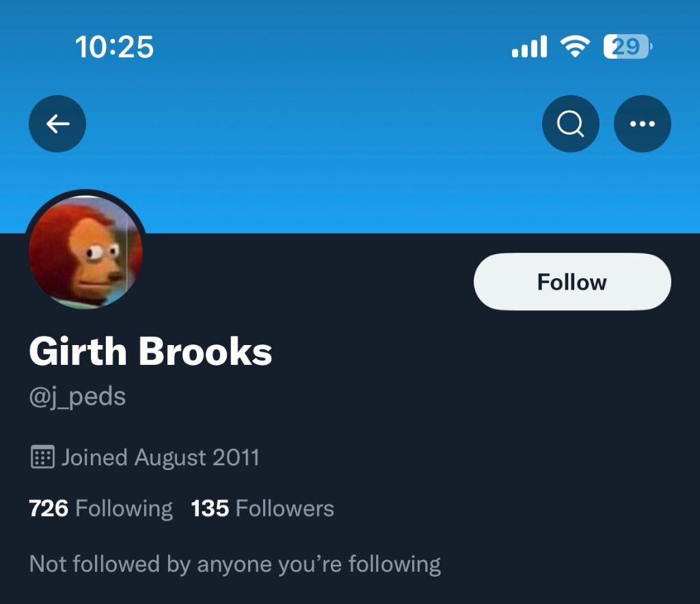The height and width of the screenshot is (604, 700).
Task: Go back using the left arrow button
Action: 57,124
